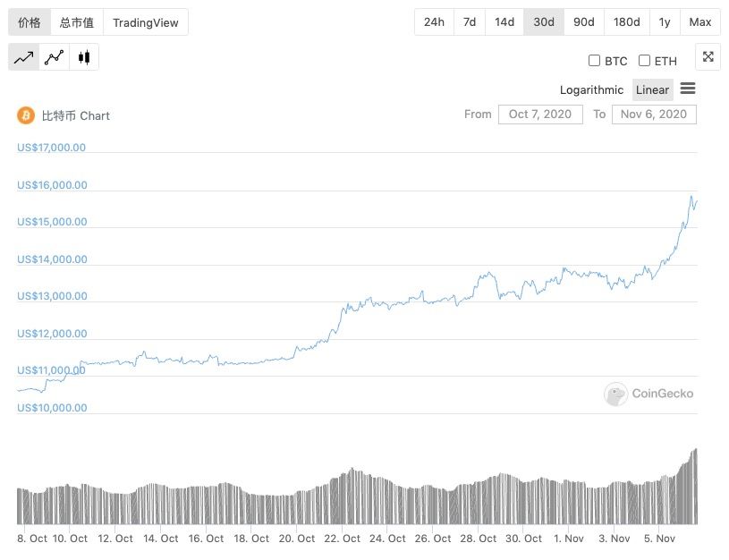Select the candlestick chart icon
The image size is (729, 560).
(84, 58)
